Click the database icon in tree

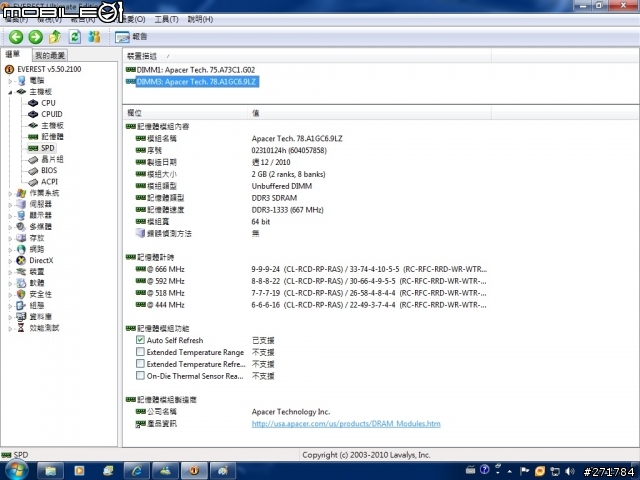point(21,316)
